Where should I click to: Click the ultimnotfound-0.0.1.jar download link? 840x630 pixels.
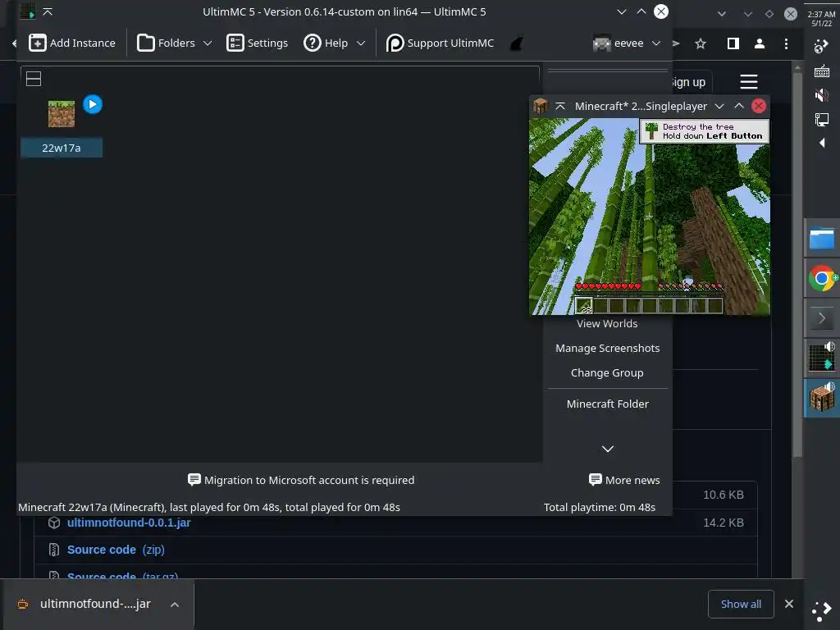coord(129,523)
